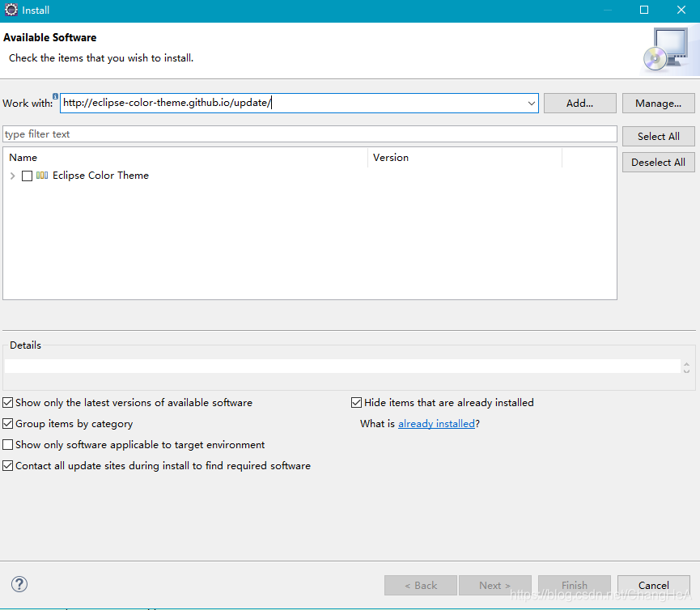Open the help question mark icon
The height and width of the screenshot is (610, 700).
(x=19, y=584)
